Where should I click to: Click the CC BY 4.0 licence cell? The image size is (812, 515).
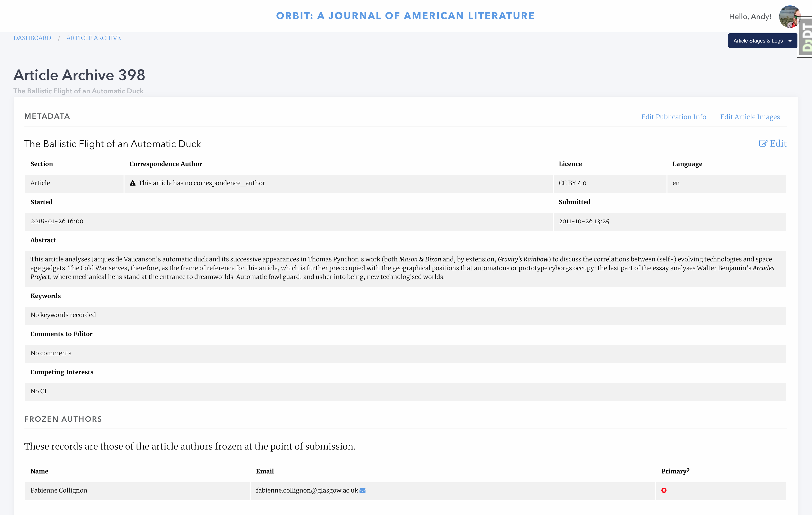click(x=572, y=183)
